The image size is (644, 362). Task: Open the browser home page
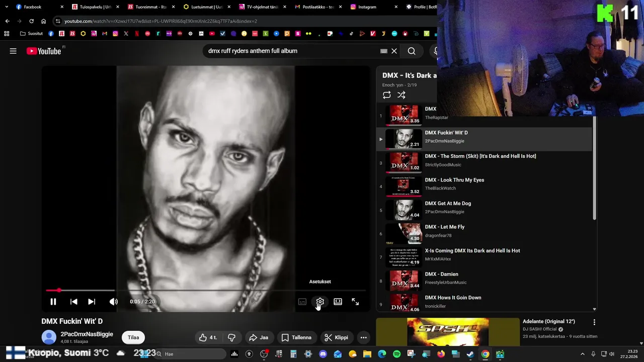(43, 21)
